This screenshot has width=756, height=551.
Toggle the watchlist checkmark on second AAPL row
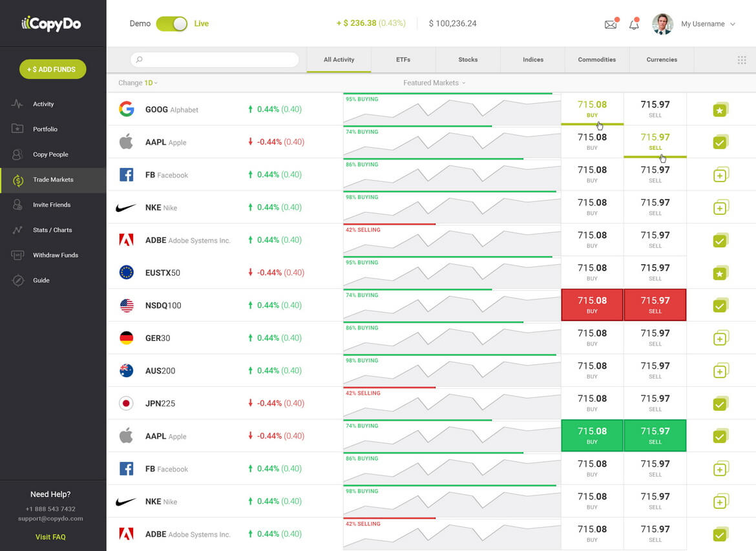tap(720, 437)
